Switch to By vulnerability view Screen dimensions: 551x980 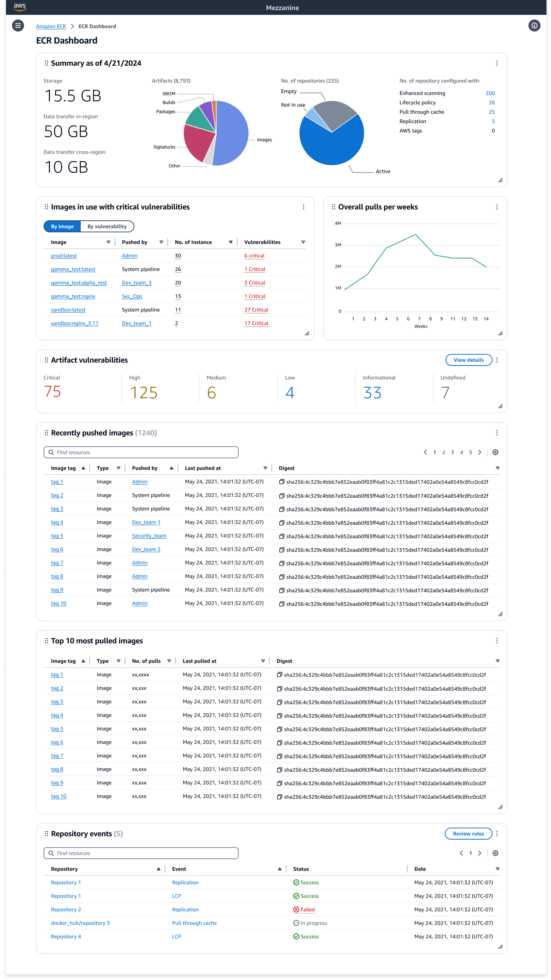point(107,226)
